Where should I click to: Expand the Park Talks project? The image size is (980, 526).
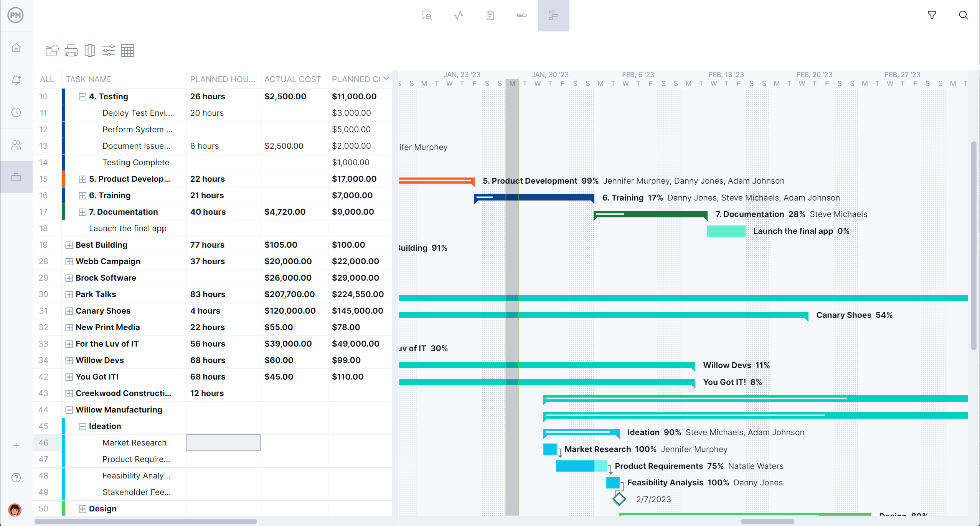click(x=69, y=294)
